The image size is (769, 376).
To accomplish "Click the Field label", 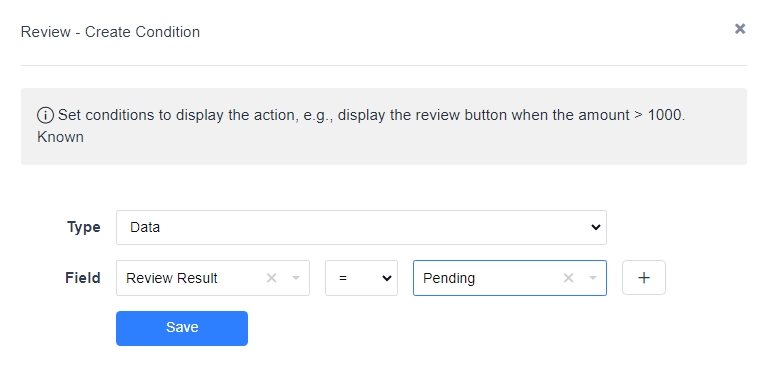I will pyautogui.click(x=83, y=278).
